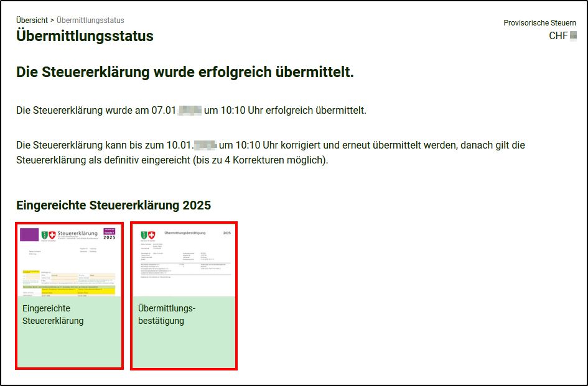This screenshot has height=386, width=588.
Task: Click the Eingereichte Steuererklärung tile label
Action: coord(53,315)
